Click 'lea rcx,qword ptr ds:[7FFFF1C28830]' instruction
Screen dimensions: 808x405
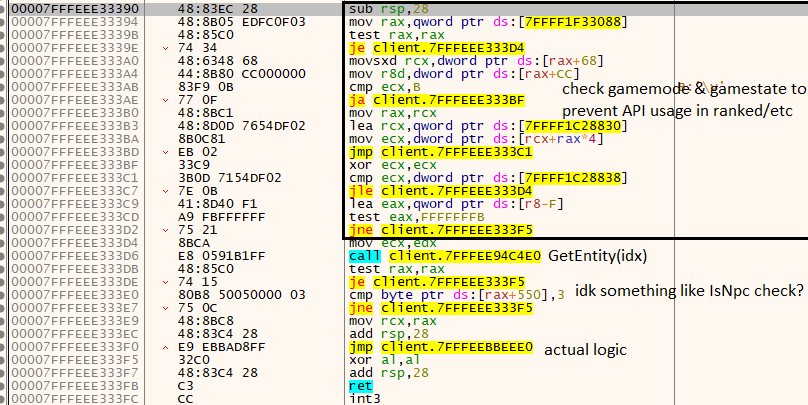click(488, 126)
